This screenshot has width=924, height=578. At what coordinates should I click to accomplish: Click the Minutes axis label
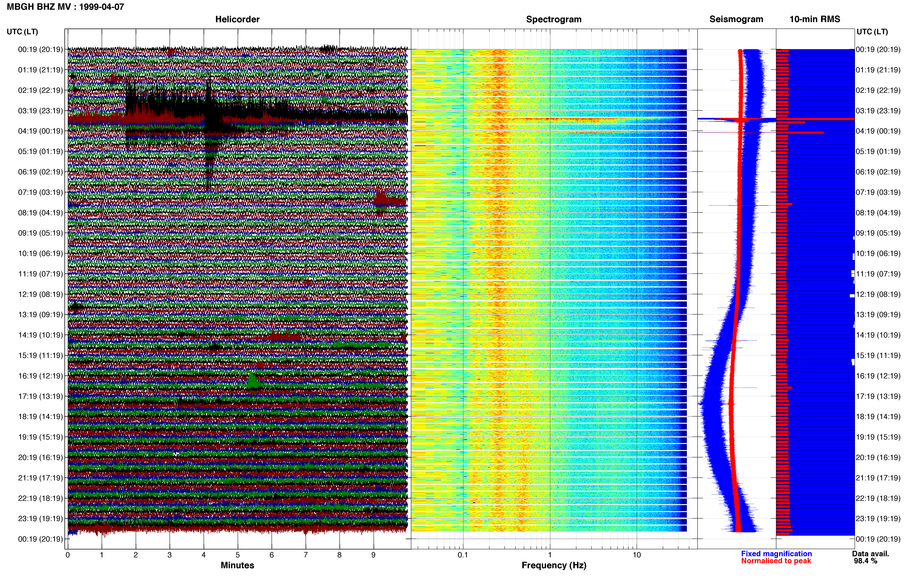[x=237, y=565]
